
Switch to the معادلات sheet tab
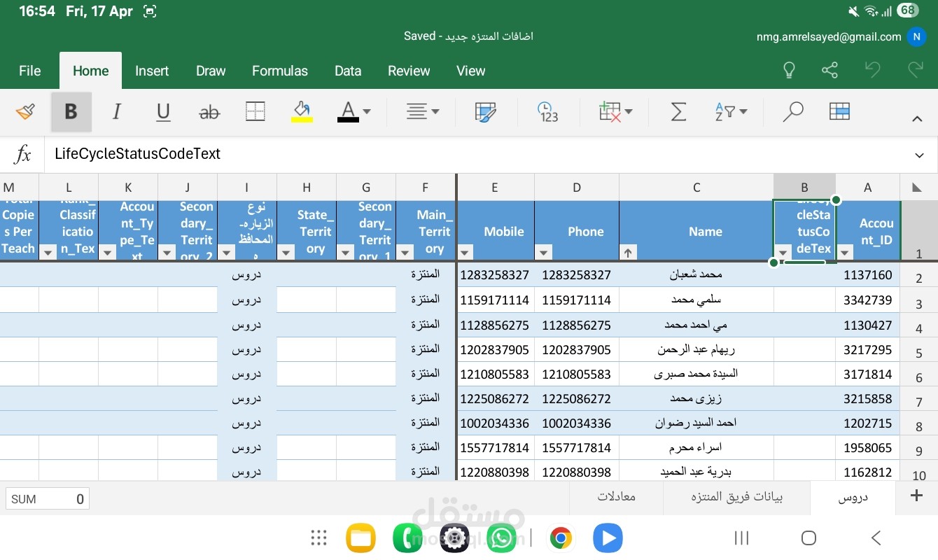tap(617, 497)
